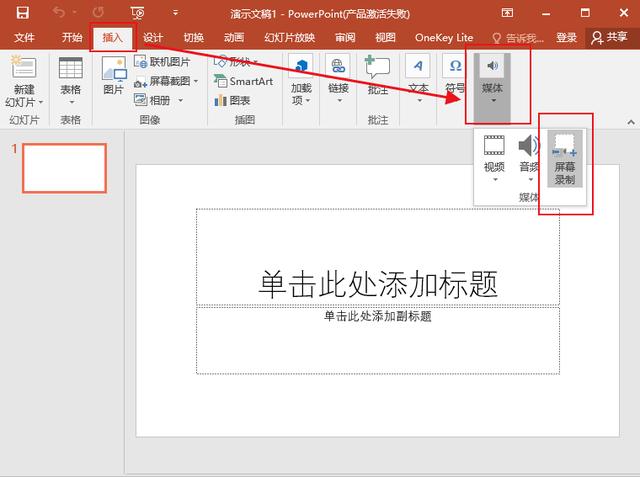Click the Share (共享) button
This screenshot has width=640, height=477.
click(x=611, y=37)
